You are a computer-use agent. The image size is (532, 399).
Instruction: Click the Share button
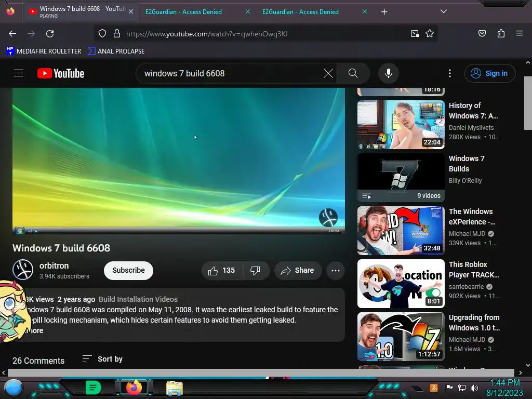pos(298,270)
